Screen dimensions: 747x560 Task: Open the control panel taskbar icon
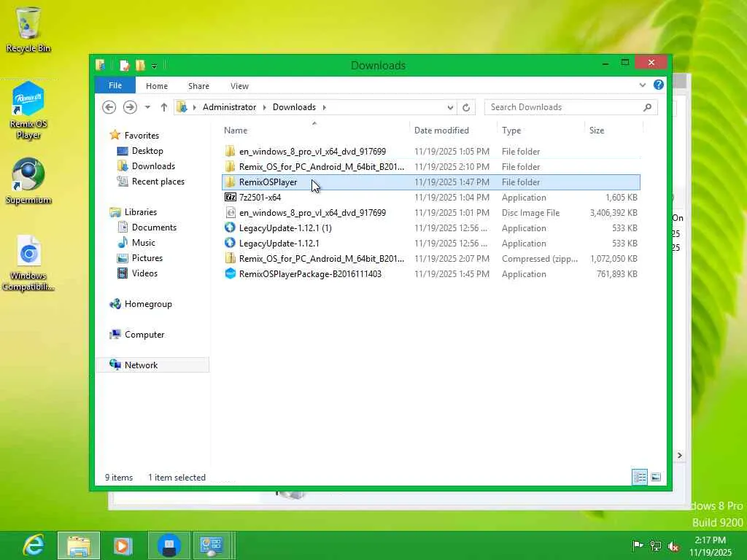pos(212,545)
